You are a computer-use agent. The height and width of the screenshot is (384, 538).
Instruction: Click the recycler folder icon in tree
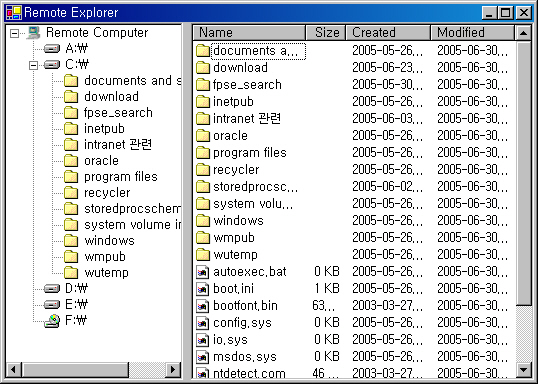71,193
